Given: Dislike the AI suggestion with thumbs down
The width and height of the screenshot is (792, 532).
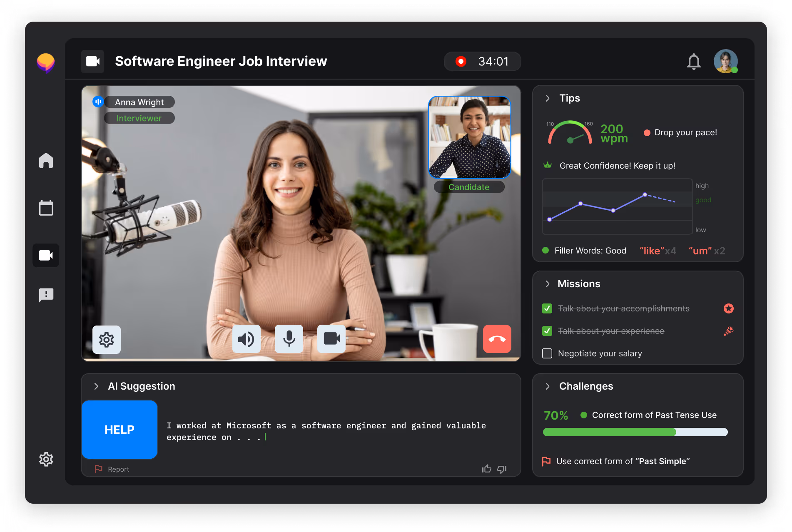Looking at the screenshot, I should (502, 469).
